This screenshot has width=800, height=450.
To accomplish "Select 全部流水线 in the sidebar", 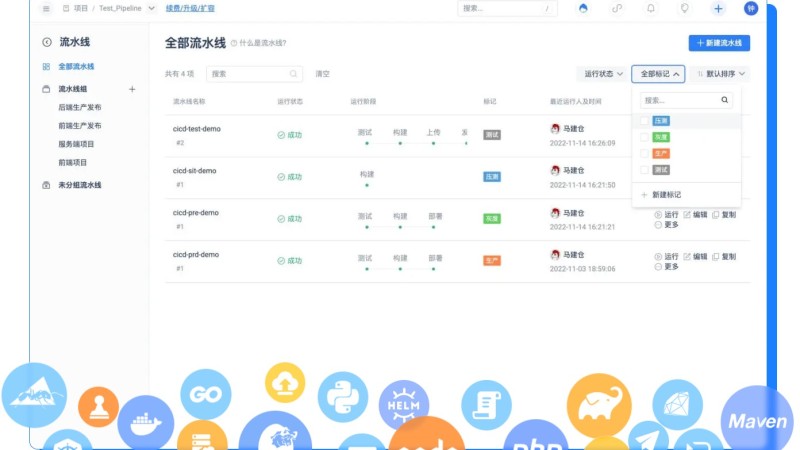I will (x=76, y=66).
